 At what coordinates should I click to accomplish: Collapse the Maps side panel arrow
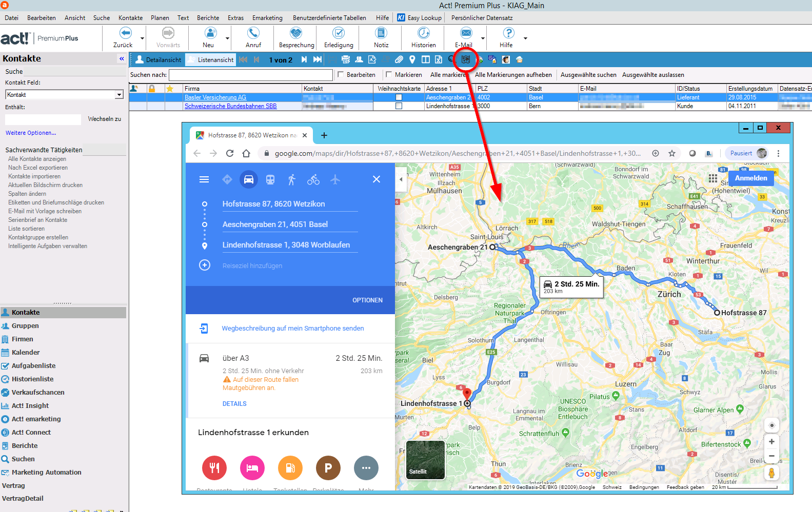(401, 179)
